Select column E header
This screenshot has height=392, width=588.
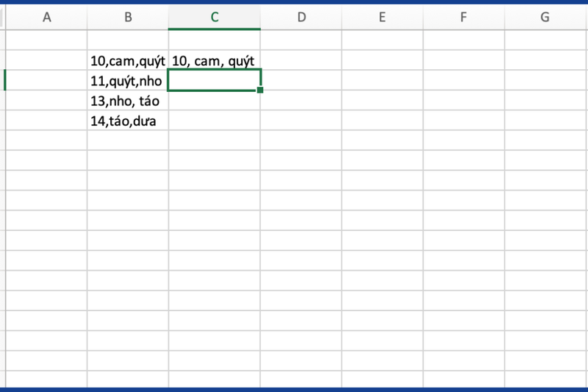tap(382, 17)
